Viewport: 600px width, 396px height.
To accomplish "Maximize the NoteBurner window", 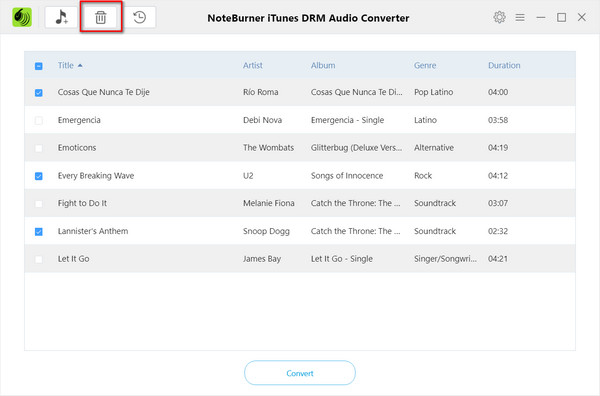I will pos(561,17).
